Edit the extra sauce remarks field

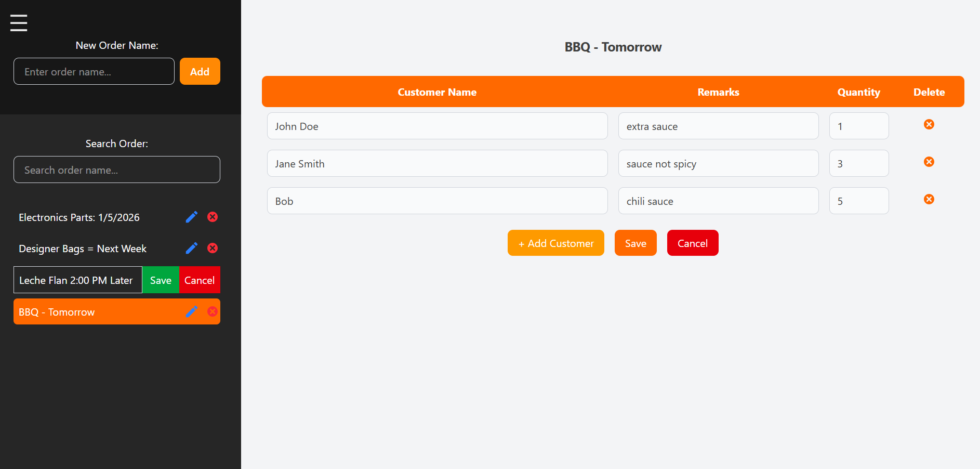(719, 126)
